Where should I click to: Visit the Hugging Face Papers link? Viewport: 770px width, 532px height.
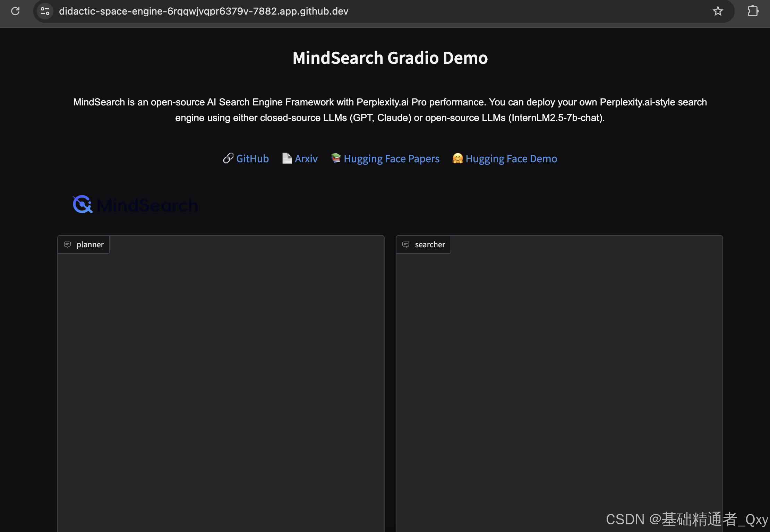[392, 159]
